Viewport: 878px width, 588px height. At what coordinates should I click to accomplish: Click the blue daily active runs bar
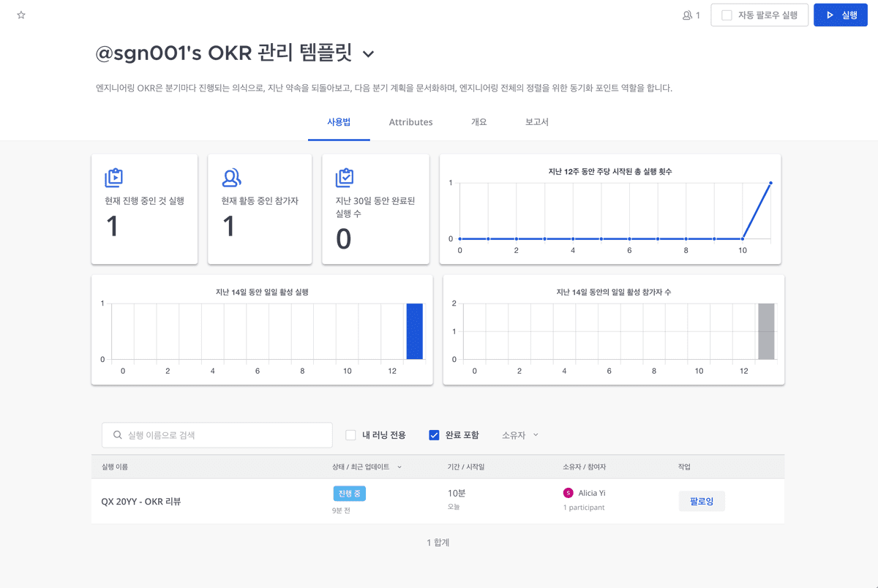point(415,331)
